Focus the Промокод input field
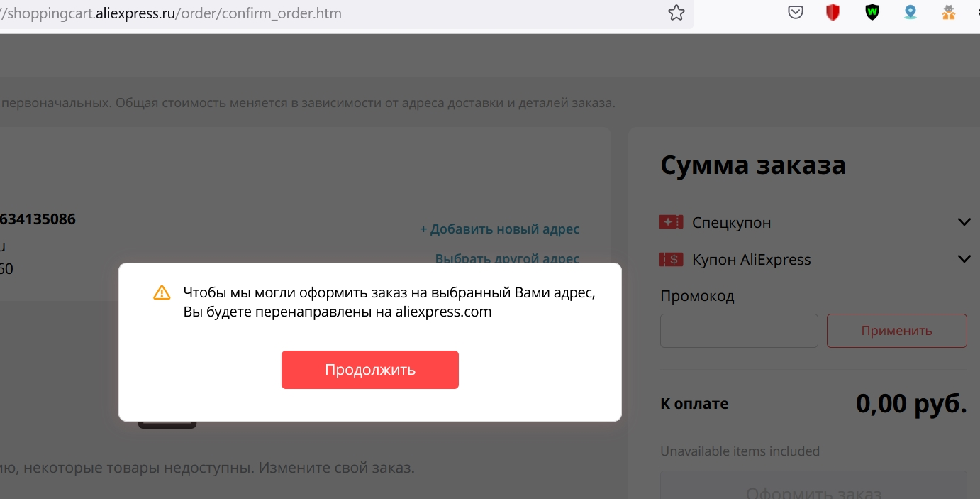This screenshot has width=980, height=499. 739,331
